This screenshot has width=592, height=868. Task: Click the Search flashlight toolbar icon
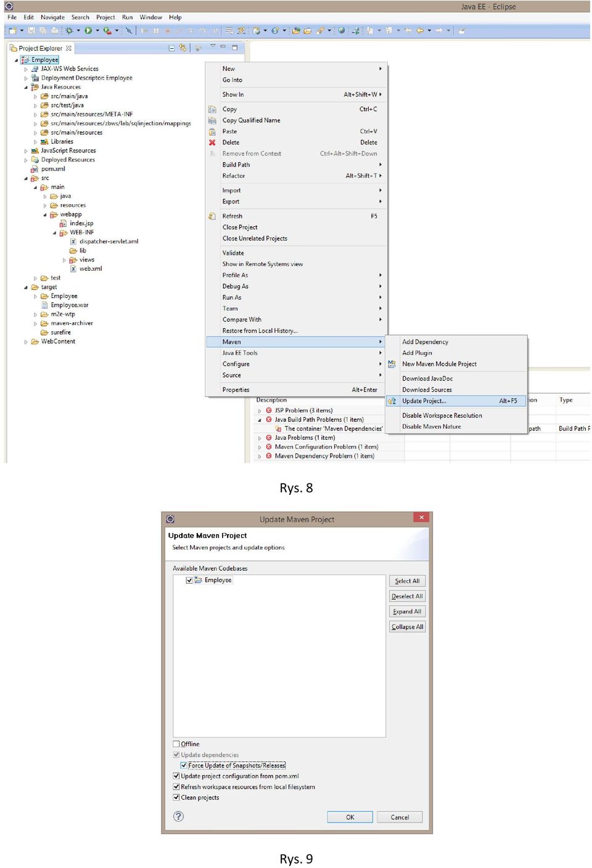pyautogui.click(x=319, y=30)
